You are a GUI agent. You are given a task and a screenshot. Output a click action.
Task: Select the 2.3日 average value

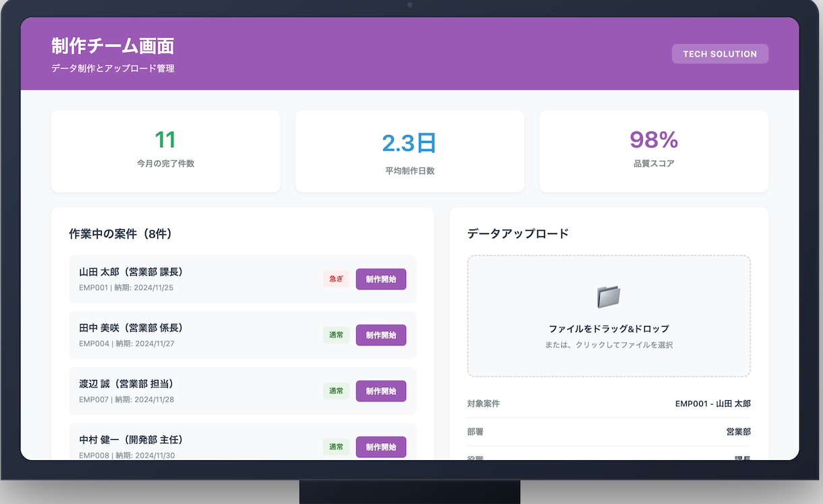point(409,143)
